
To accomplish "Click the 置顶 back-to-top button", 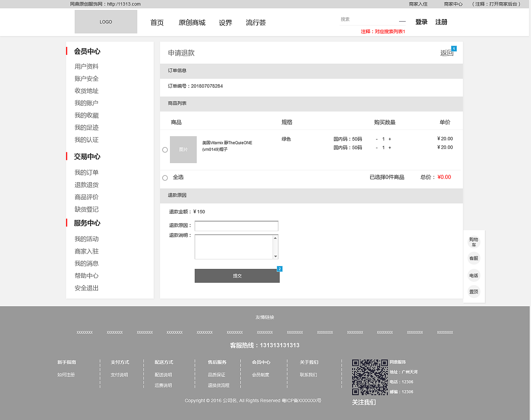I will click(x=474, y=292).
